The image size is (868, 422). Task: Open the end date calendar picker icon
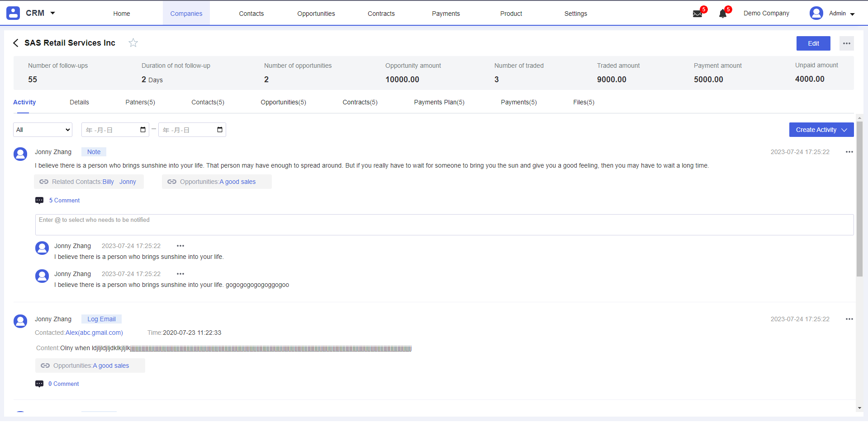click(x=220, y=130)
